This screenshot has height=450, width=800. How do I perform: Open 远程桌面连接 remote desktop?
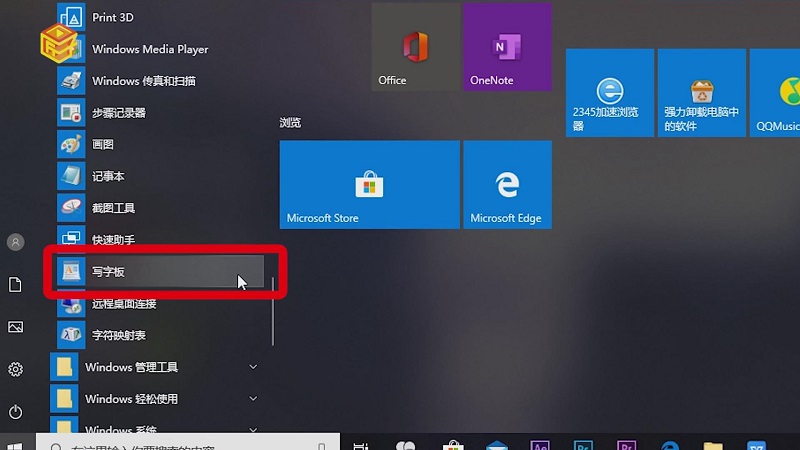coord(124,303)
